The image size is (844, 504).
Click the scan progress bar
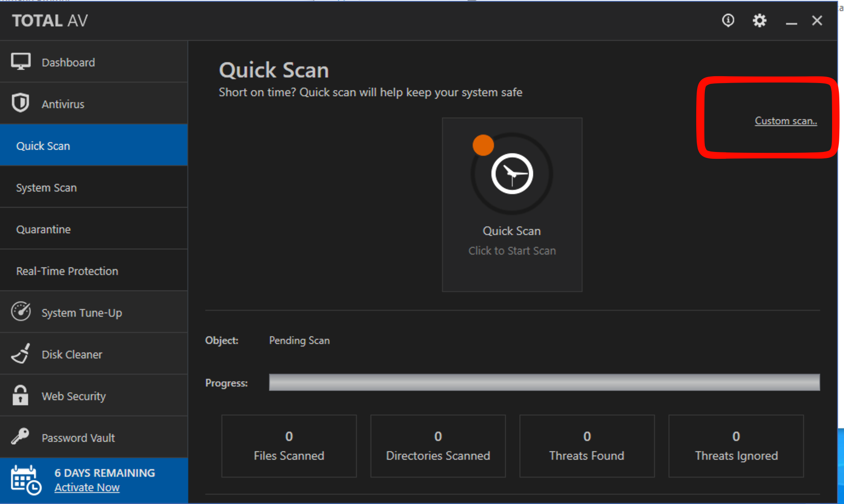tap(544, 382)
